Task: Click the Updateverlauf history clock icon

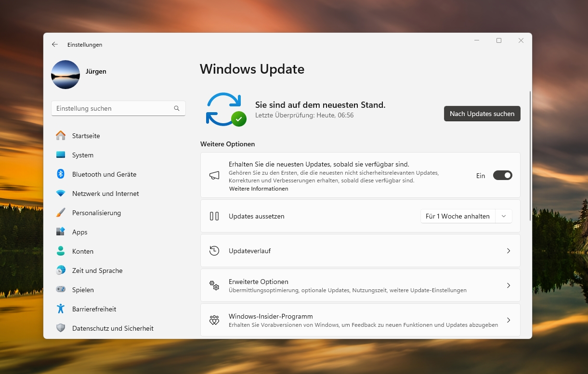Action: tap(214, 251)
